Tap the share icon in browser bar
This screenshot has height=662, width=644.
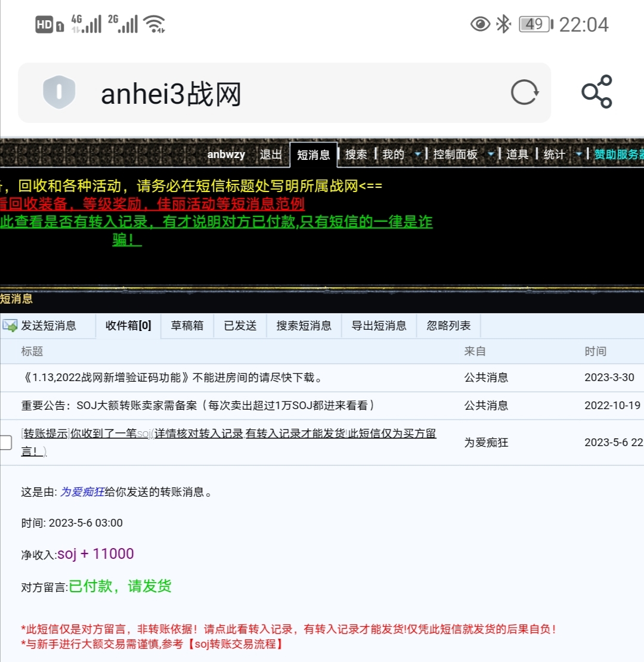[x=596, y=92]
